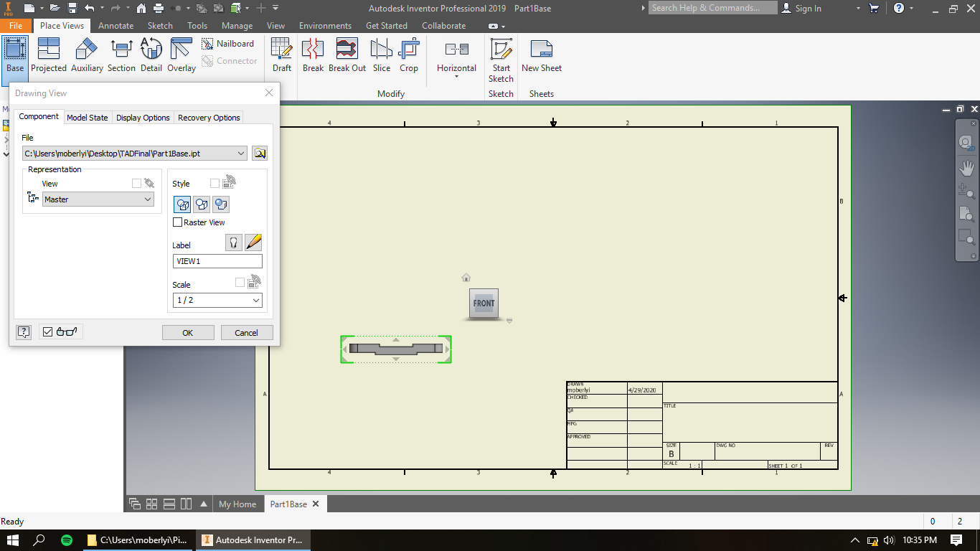980x551 pixels.
Task: Toggle the preview checkbox beside glasses icon
Action: click(x=48, y=331)
